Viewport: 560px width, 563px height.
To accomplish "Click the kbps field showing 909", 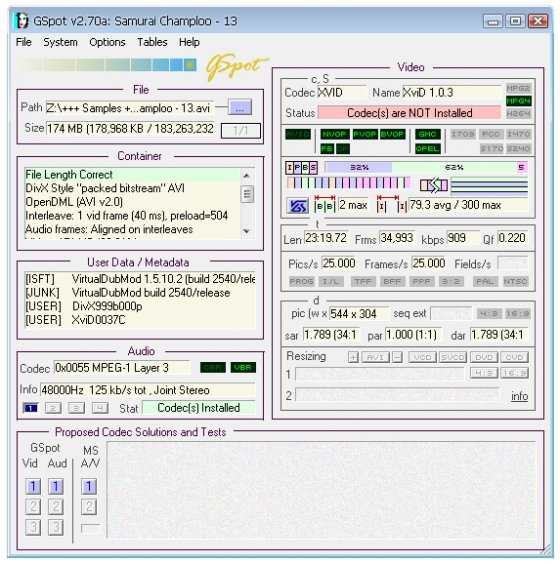I will click(463, 238).
